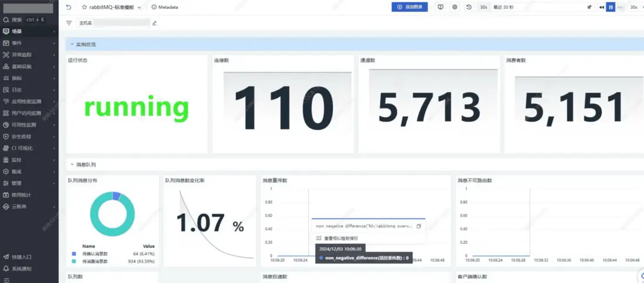Click the 连接数 value 110

click(284, 109)
